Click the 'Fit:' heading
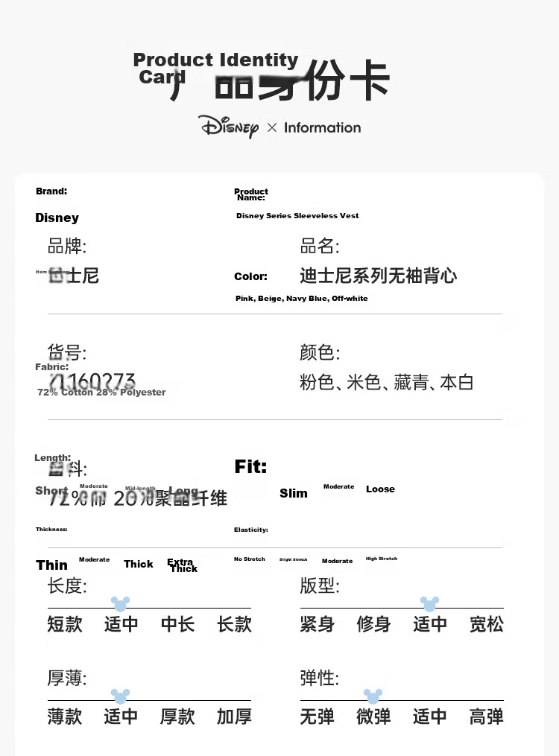 pos(250,466)
